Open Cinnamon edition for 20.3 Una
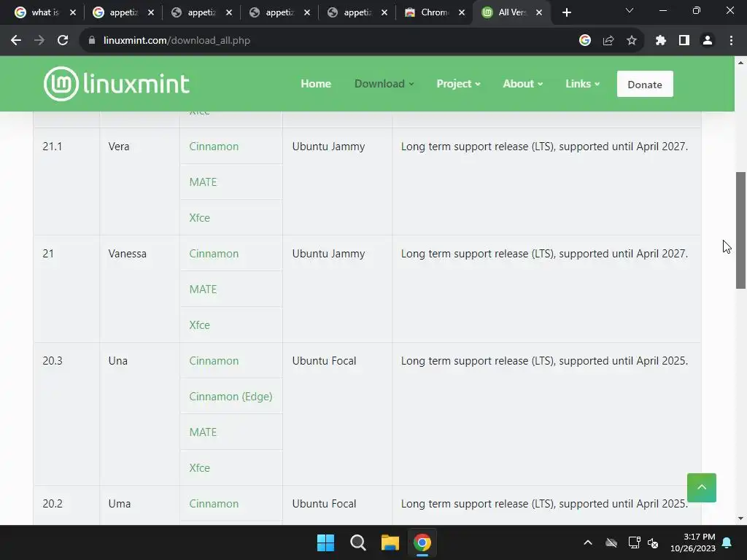Viewport: 747px width, 560px height. click(214, 361)
